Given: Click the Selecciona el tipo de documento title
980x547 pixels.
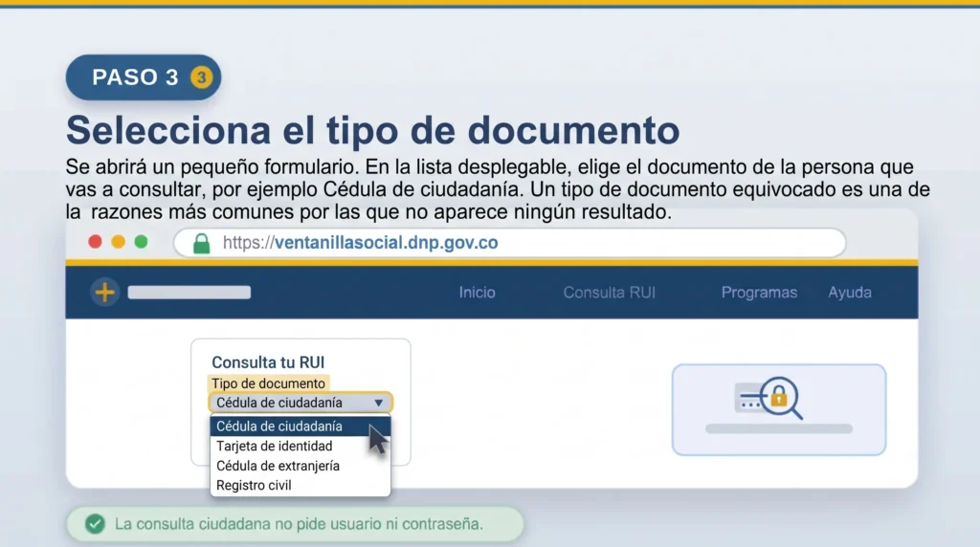Looking at the screenshot, I should tap(372, 130).
